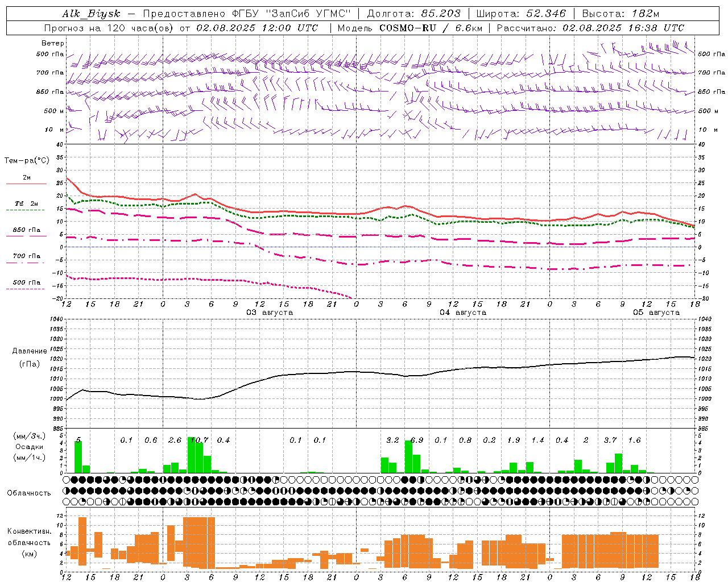Click the latitude value Широта: 52.346
This screenshot has height=582, width=728.
[x=521, y=14]
